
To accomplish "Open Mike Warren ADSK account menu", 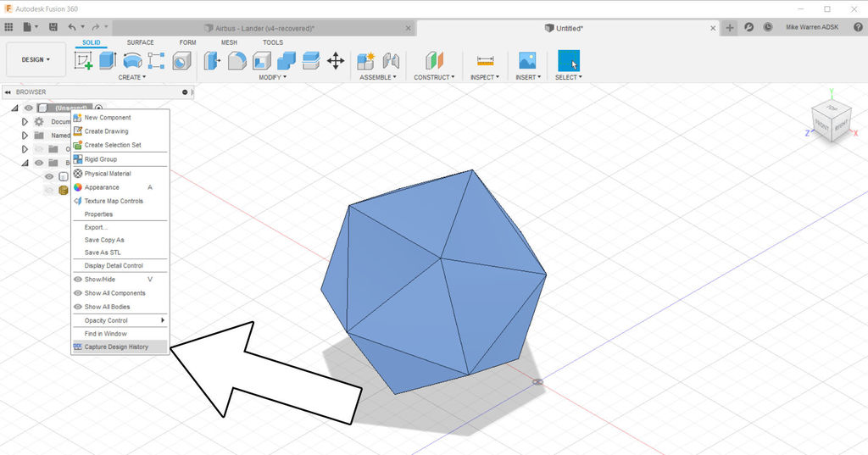I will [811, 27].
